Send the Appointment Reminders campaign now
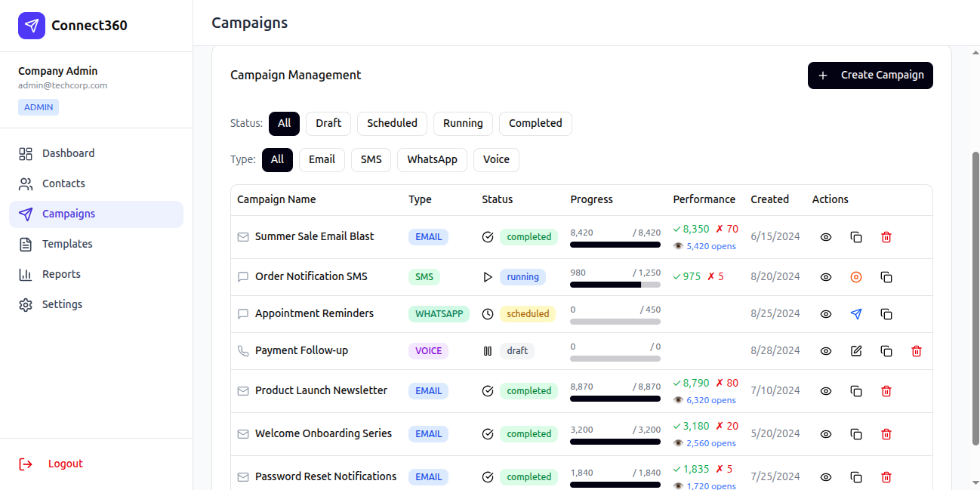 pyautogui.click(x=856, y=314)
